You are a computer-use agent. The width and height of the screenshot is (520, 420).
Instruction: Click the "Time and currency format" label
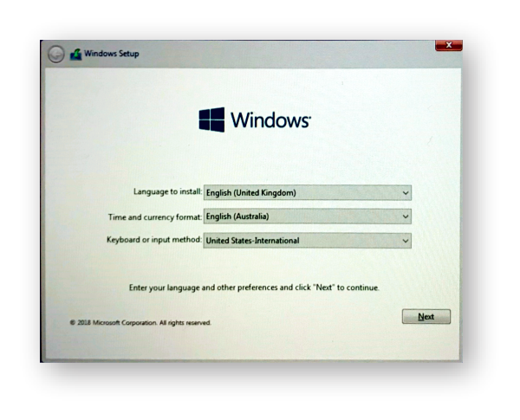(x=158, y=216)
